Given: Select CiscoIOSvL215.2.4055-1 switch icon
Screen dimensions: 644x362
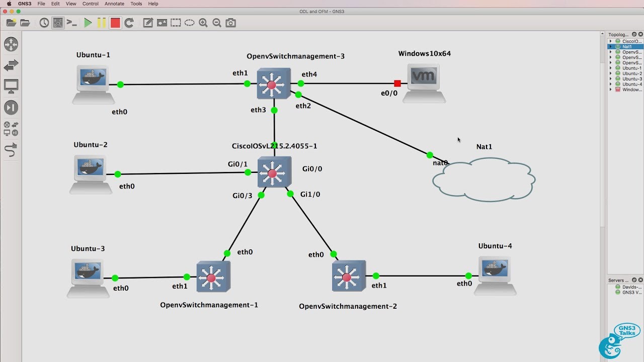Looking at the screenshot, I should tap(274, 172).
